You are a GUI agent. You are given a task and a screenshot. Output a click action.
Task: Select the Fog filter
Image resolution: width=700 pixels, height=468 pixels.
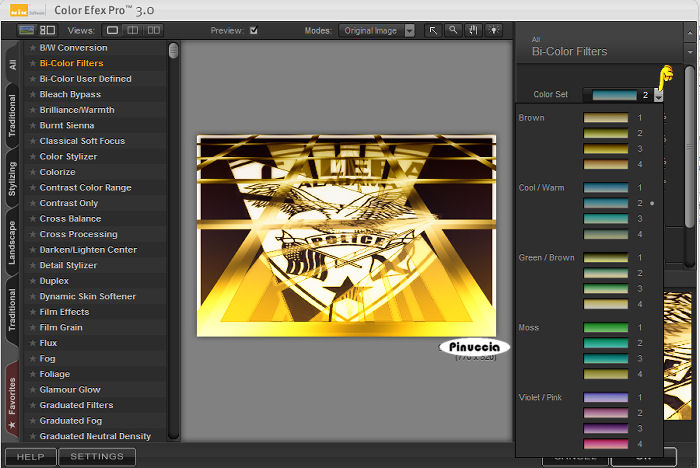pos(47,359)
